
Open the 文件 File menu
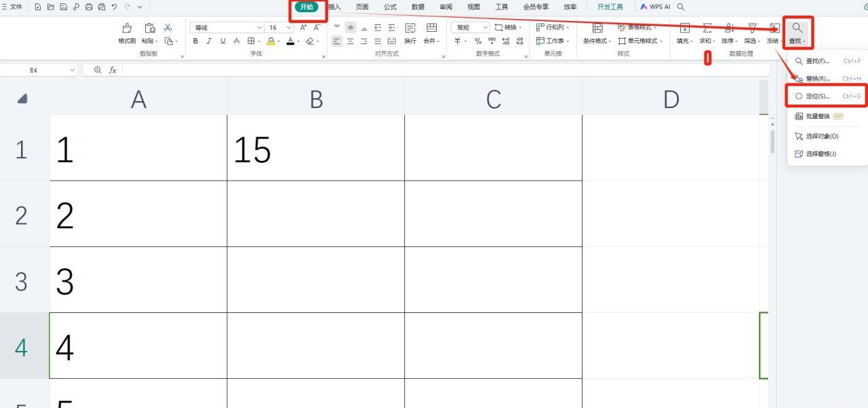pyautogui.click(x=12, y=7)
